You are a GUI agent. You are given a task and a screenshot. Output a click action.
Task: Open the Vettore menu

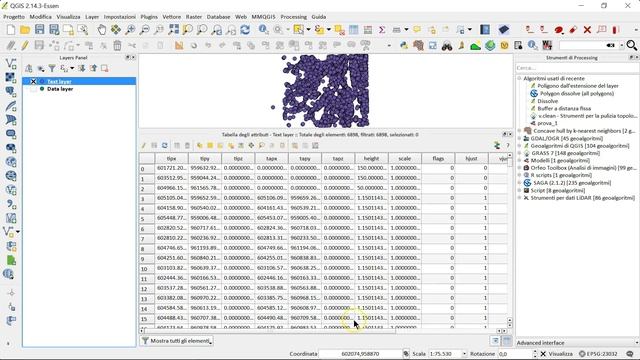[x=171, y=17]
